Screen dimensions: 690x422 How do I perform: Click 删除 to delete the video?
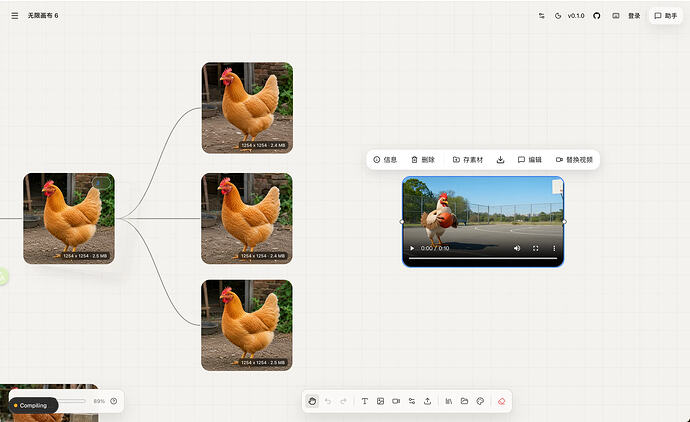pyautogui.click(x=423, y=160)
